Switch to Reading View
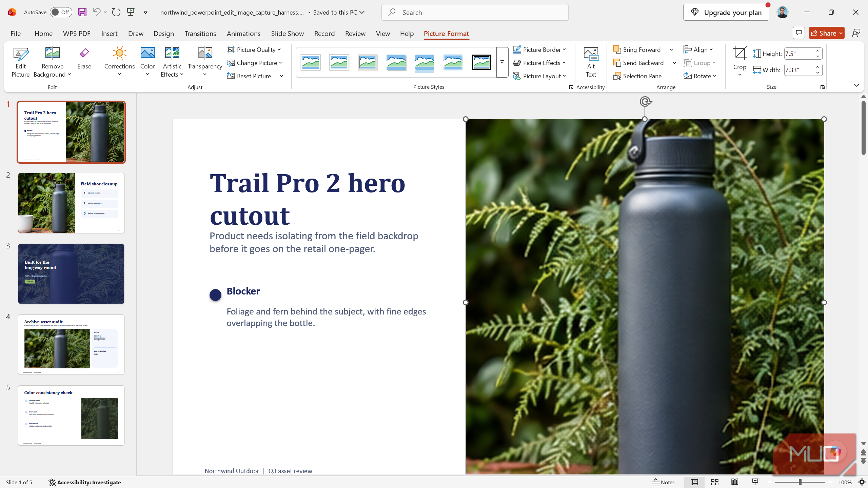This screenshot has width=868, height=488. [735, 482]
